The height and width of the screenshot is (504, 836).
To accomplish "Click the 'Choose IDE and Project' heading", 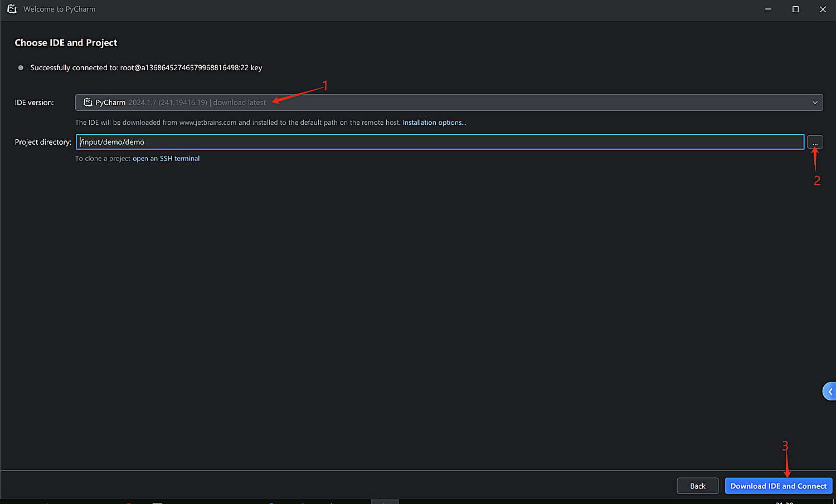I will click(66, 43).
